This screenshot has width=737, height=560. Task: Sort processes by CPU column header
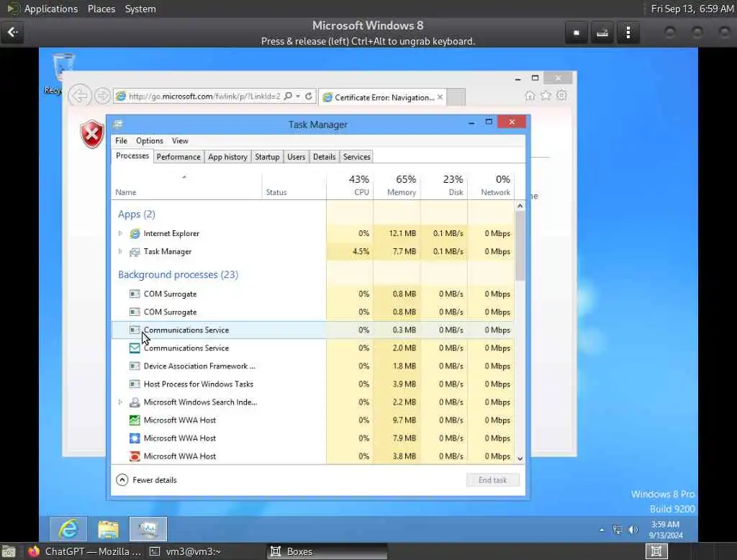click(x=351, y=185)
